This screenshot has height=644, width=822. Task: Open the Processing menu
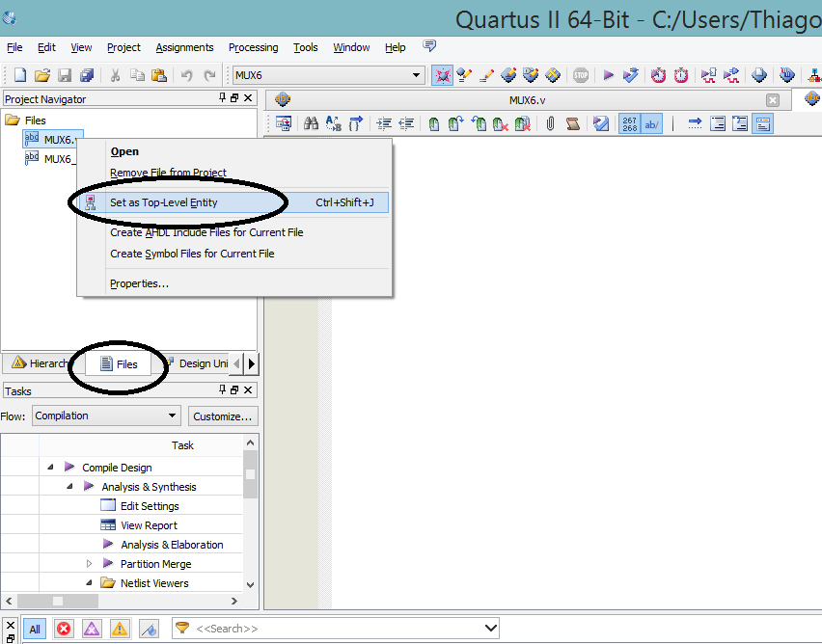pos(253,47)
